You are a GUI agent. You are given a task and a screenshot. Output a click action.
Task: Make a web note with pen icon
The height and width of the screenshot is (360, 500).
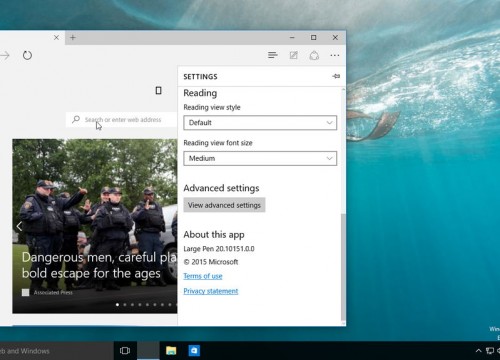click(x=294, y=55)
